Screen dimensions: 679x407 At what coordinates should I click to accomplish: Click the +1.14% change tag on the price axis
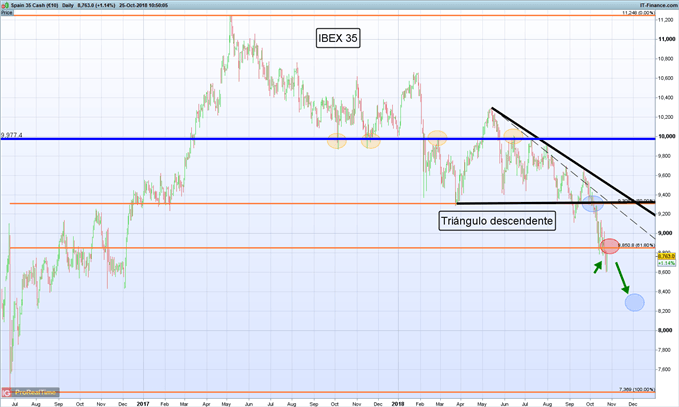[666, 263]
